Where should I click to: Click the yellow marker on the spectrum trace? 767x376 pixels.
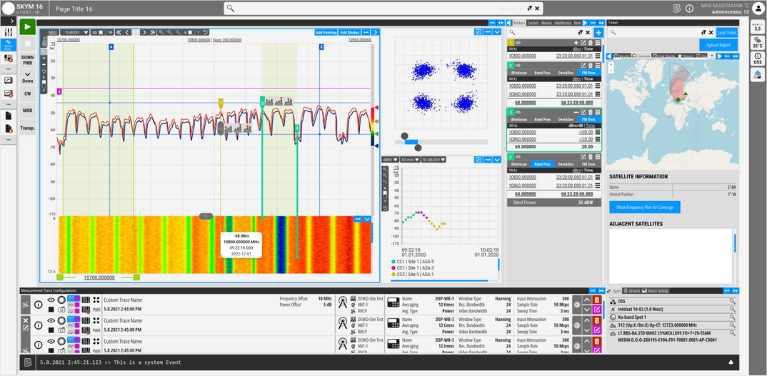[221, 103]
